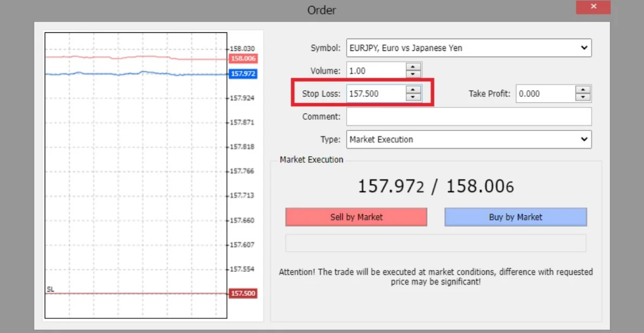Open the Symbol combo box dropdown
The image size is (644, 333).
pos(584,48)
